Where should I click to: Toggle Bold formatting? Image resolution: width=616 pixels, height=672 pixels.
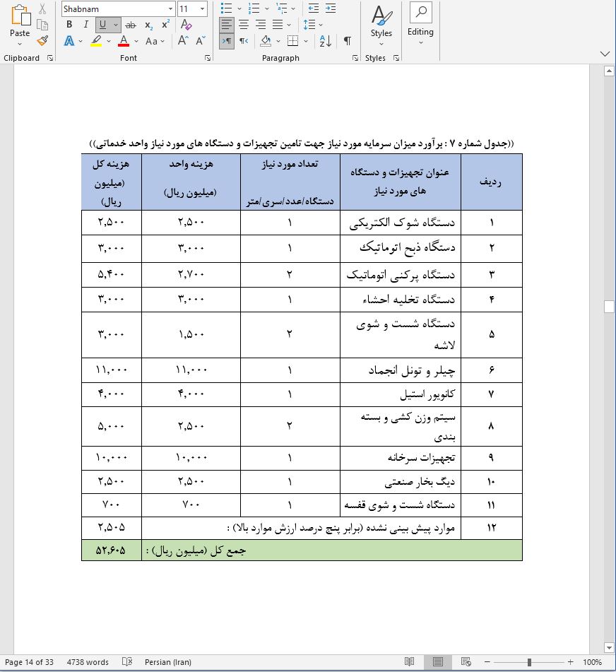pos(69,25)
